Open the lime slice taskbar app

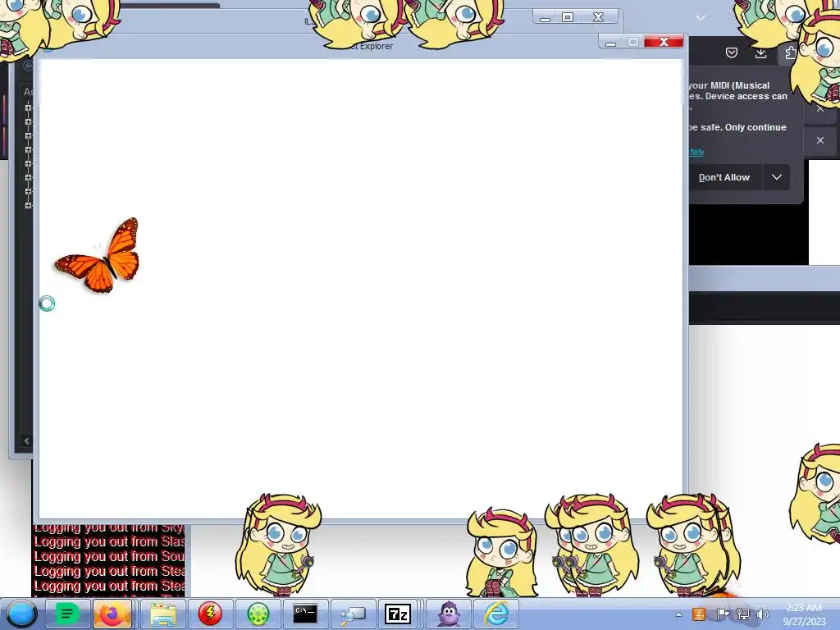[x=258, y=614]
